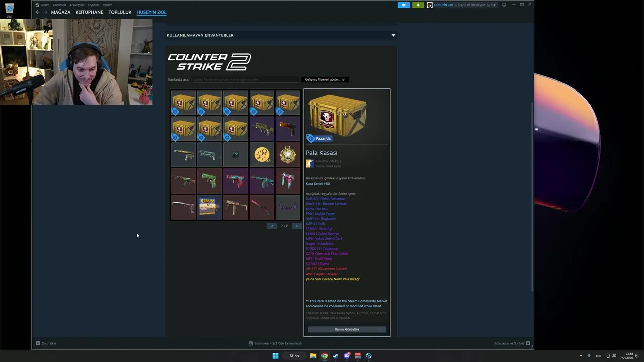This screenshot has height=362, width=644.
Task: Select the red-green AK-47 skin item
Action: click(183, 181)
